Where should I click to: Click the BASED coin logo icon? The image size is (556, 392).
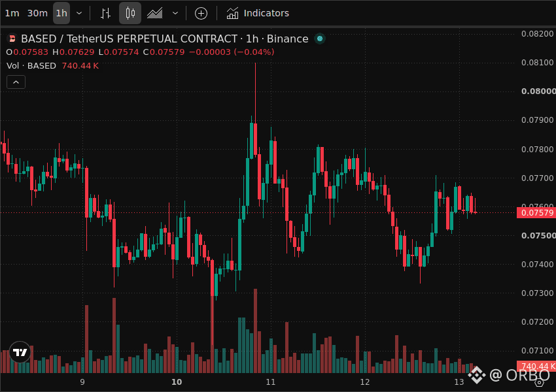[12, 39]
